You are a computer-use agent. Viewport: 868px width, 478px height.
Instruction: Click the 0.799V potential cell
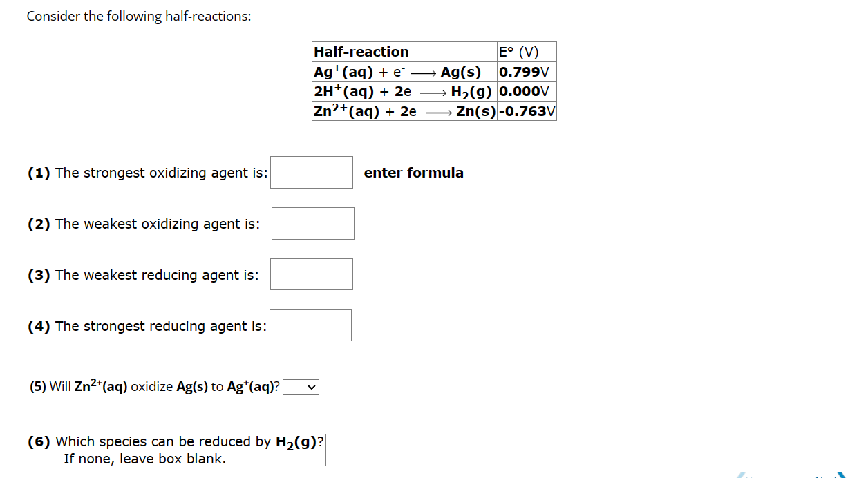527,72
